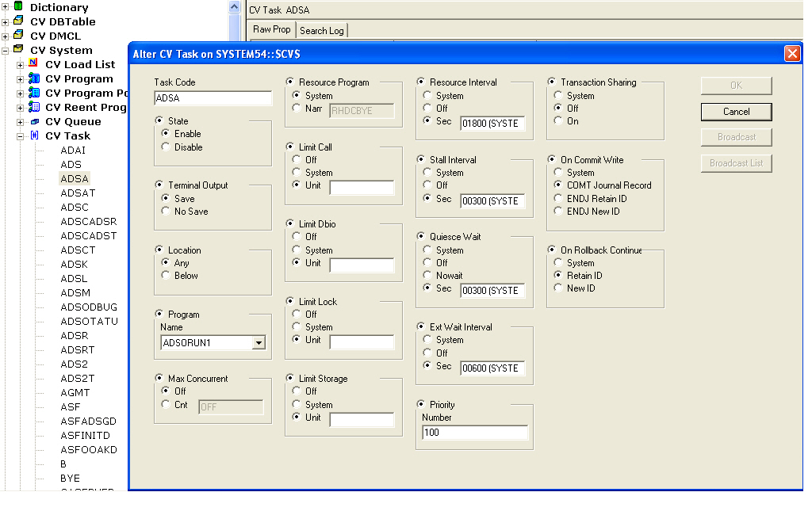
Task: Click the Limit Lock Unit field
Action: (x=362, y=342)
